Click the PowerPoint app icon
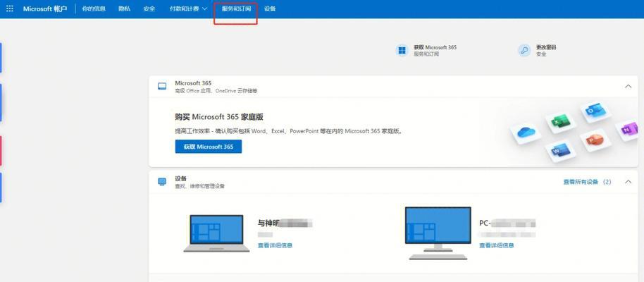 tap(594, 140)
